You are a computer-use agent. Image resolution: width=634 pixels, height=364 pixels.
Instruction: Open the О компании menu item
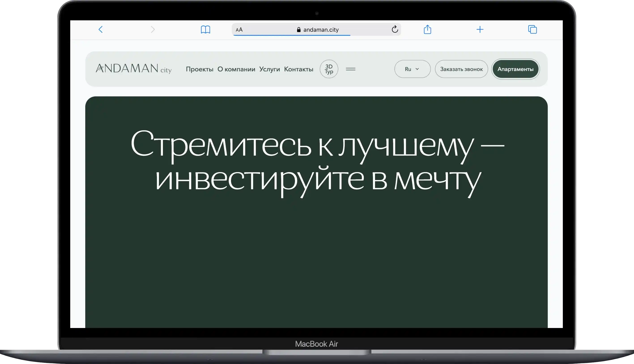(236, 69)
